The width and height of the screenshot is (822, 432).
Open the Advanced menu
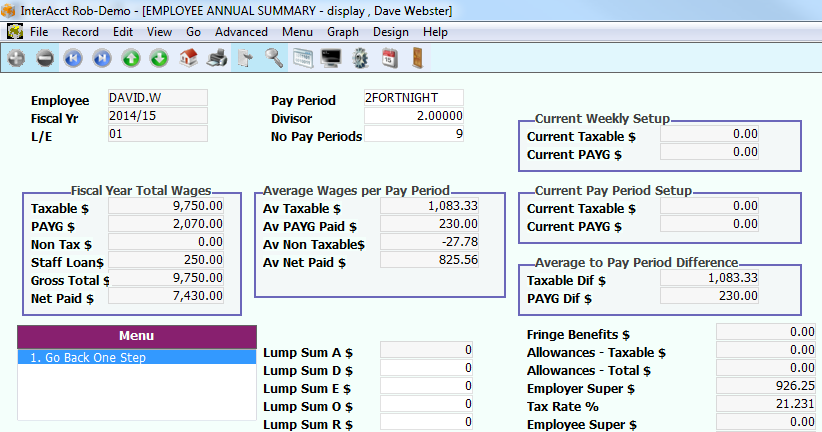(x=241, y=32)
